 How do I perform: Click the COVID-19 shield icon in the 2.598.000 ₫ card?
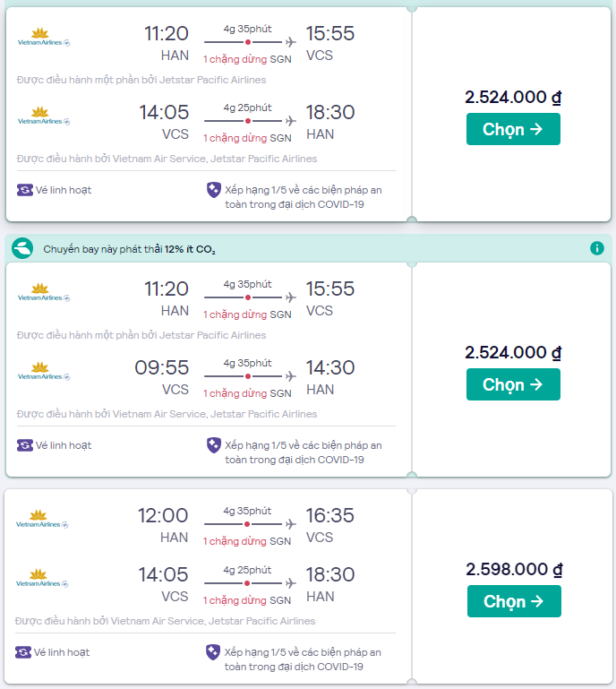pyautogui.click(x=213, y=652)
